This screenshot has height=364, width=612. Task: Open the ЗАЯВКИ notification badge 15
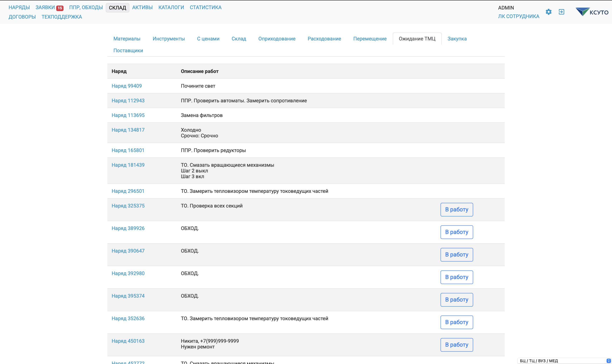click(60, 8)
